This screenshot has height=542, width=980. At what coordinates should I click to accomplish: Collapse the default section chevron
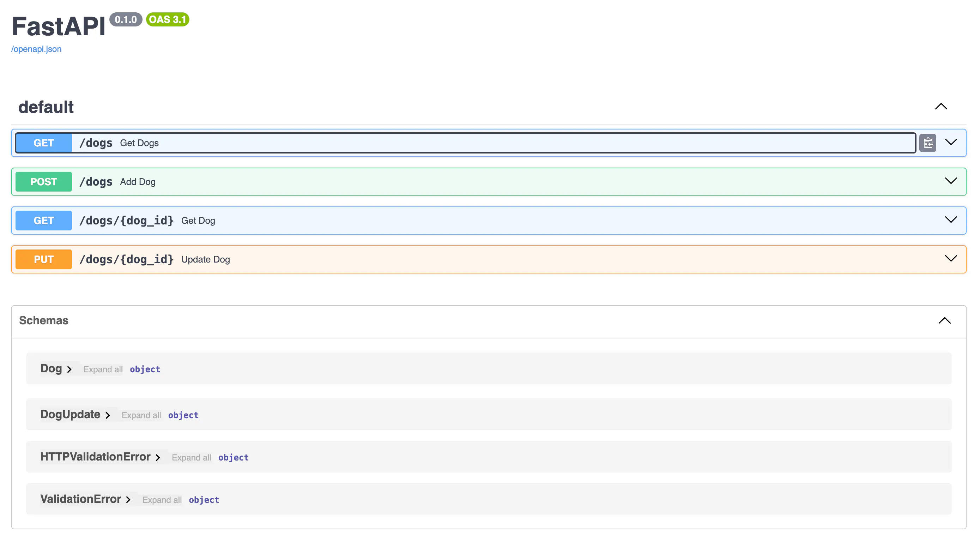(941, 107)
